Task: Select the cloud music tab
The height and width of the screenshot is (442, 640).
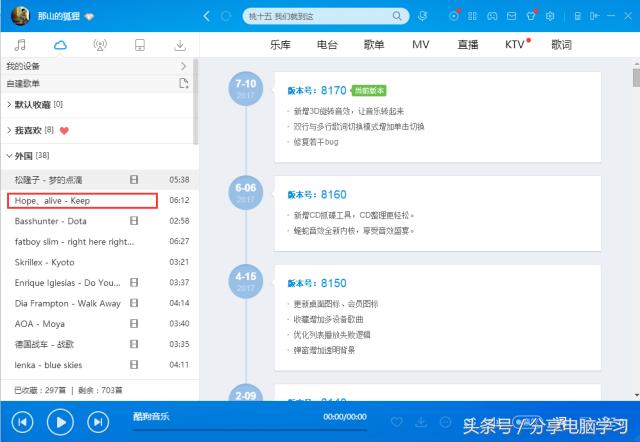Action: tap(60, 45)
